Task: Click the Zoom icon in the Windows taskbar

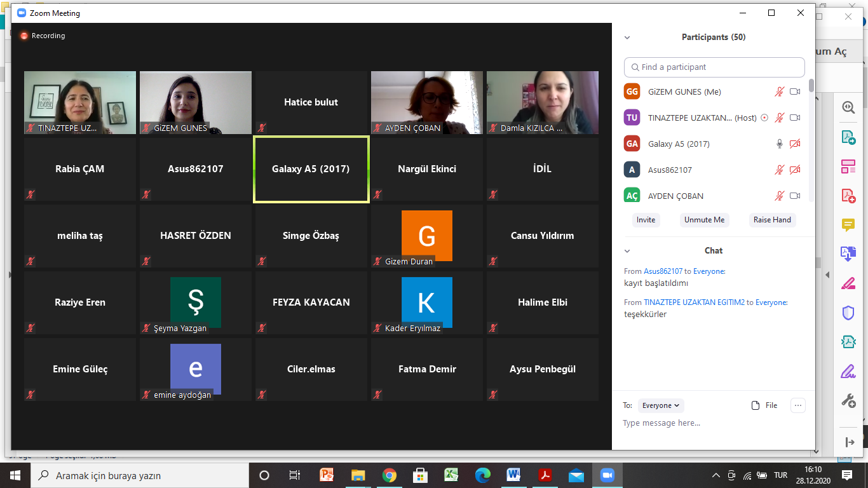Action: (x=607, y=475)
